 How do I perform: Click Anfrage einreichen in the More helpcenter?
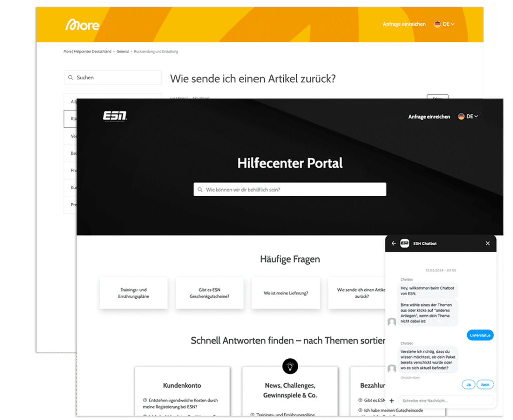(404, 24)
